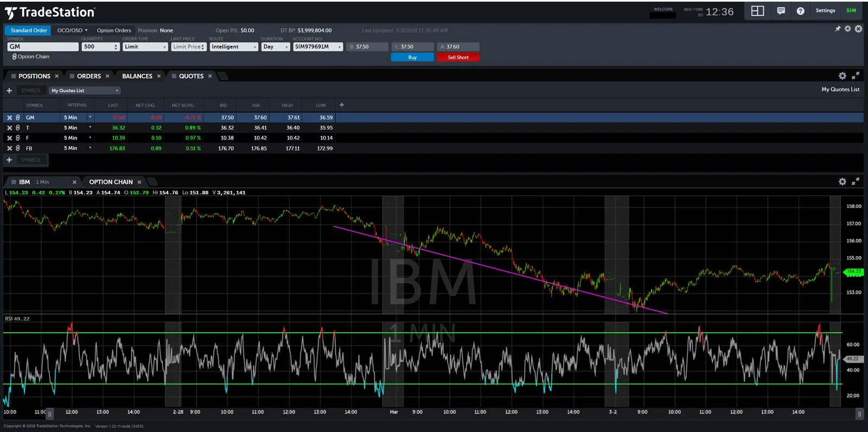Click the Option Chain link icon
This screenshot has width=868, height=432.
click(14, 56)
